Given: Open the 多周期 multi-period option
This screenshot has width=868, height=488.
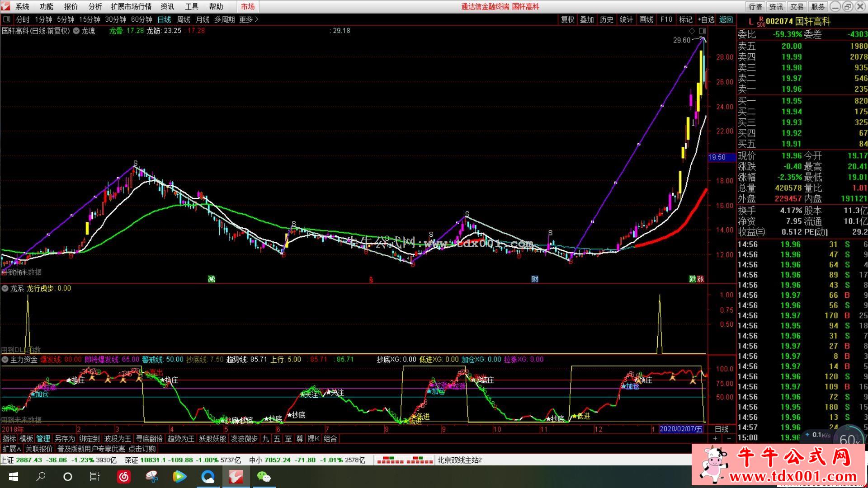Looking at the screenshot, I should click(x=224, y=19).
